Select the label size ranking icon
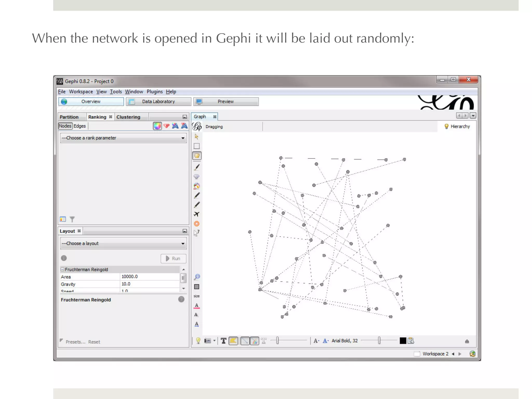Viewport: 532px width, 399px height. (184, 126)
